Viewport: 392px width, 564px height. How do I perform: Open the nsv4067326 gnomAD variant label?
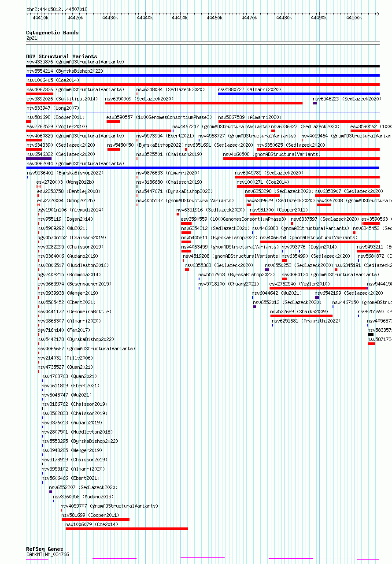(75, 89)
